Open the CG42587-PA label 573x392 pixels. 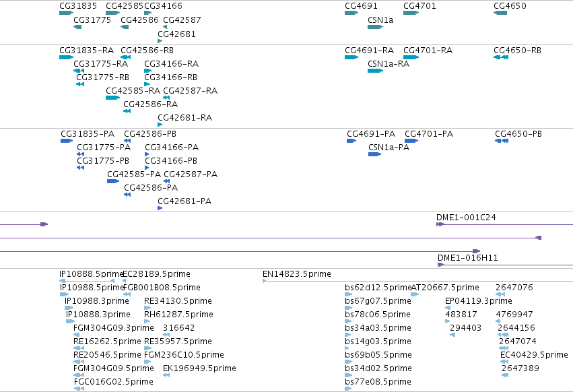[x=191, y=174]
